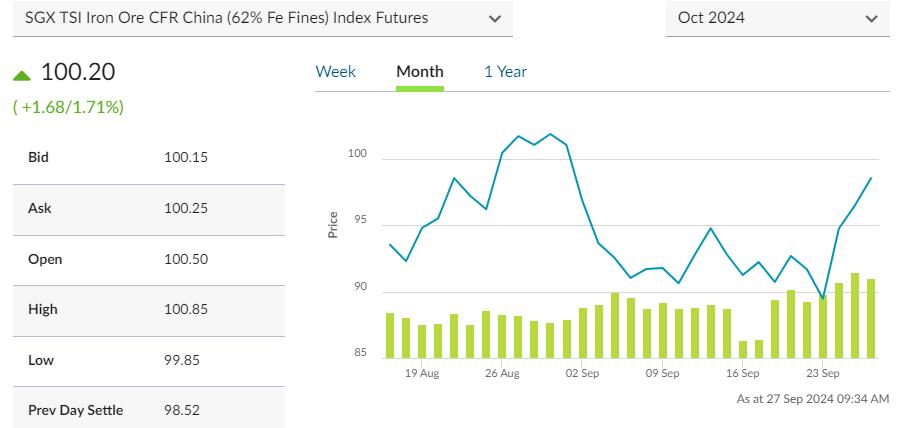Click the As at 27 Sep 2024 timestamp
This screenshot has width=908, height=428.
coord(812,399)
